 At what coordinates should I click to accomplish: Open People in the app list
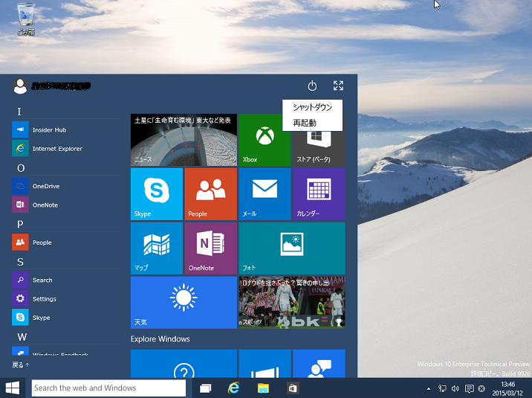point(66,243)
